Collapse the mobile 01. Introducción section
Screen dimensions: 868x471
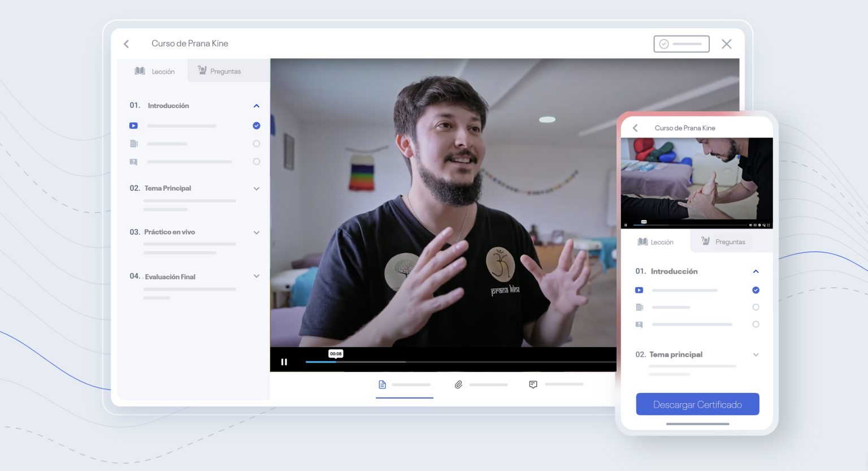[756, 271]
